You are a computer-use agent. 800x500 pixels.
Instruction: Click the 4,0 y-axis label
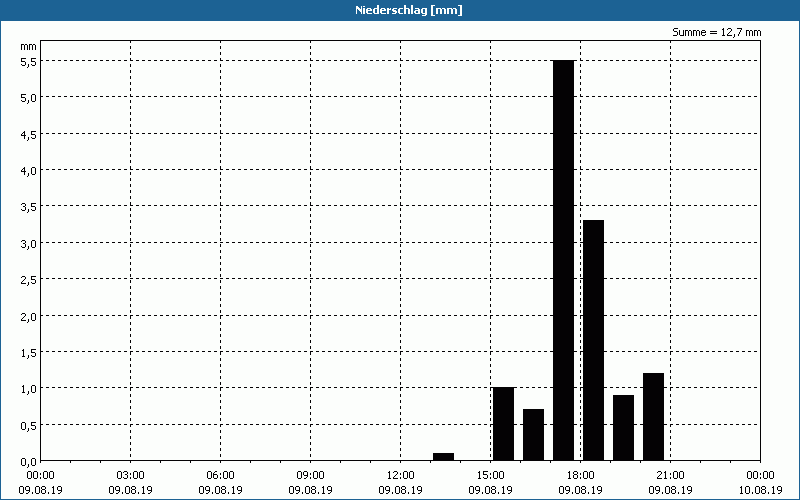coord(28,170)
